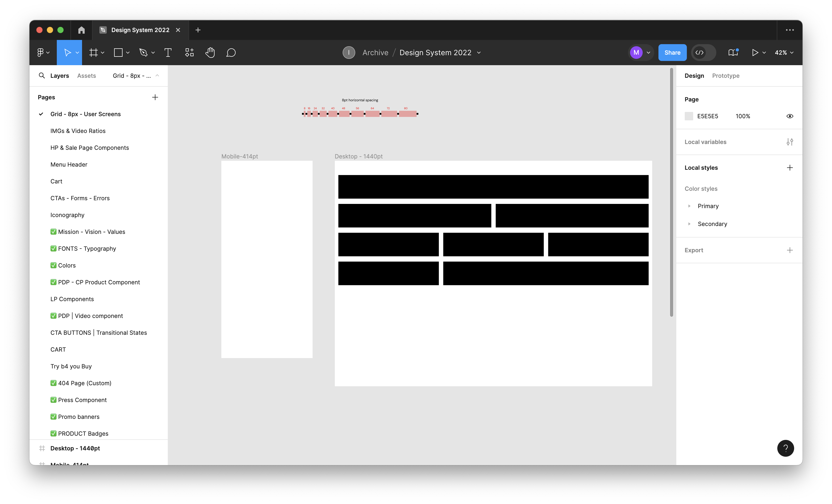Select the Rectangle shape tool

point(118,52)
